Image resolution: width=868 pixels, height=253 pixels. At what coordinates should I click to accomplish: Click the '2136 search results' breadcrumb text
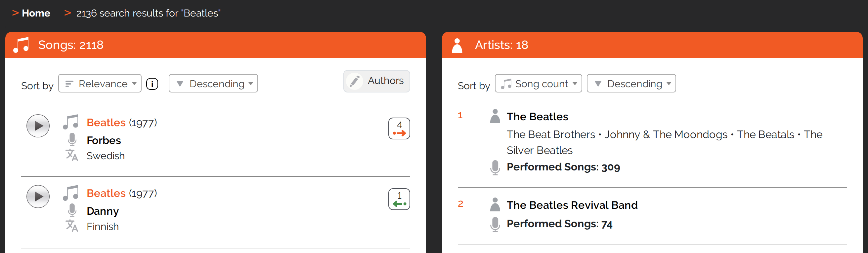(x=148, y=13)
